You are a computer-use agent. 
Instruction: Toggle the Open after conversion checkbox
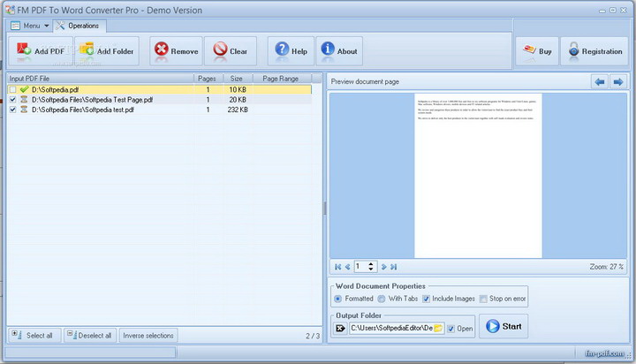(x=451, y=329)
